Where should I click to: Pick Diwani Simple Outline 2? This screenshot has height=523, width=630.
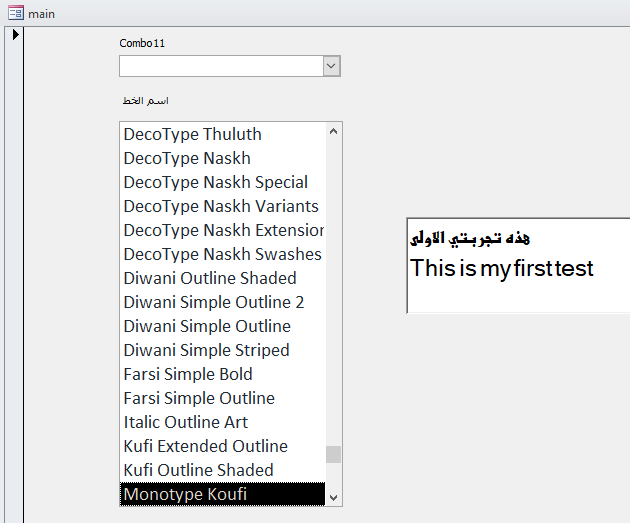pyautogui.click(x=223, y=302)
